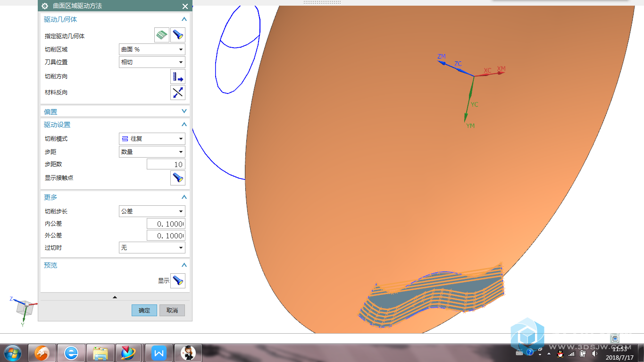
Task: Open the 切削区域 dropdown showing 曲面 %
Action: pos(152,49)
